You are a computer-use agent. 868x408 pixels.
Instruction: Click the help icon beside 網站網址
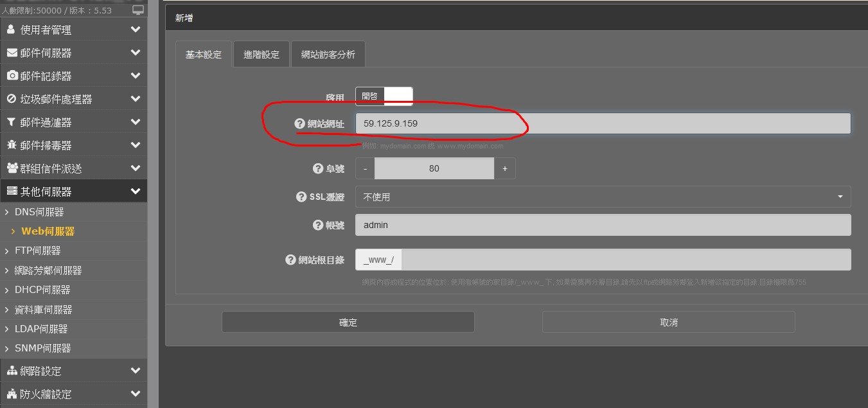pos(299,123)
